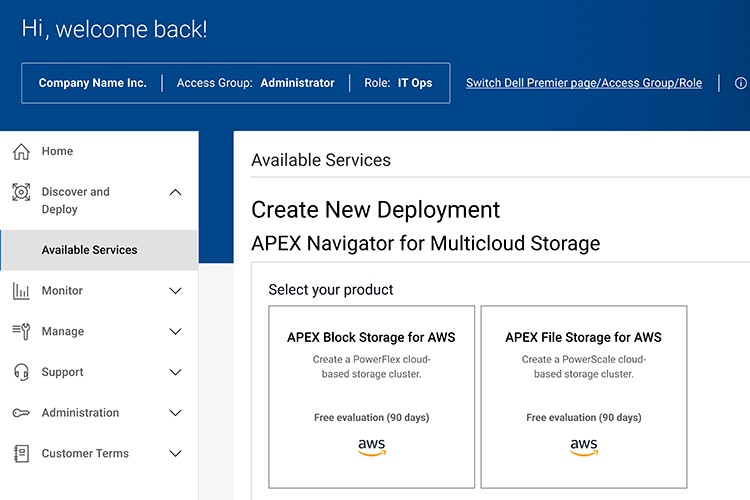The image size is (750, 500).
Task: Open the Discover and Deploy menu label
Action: click(76, 200)
